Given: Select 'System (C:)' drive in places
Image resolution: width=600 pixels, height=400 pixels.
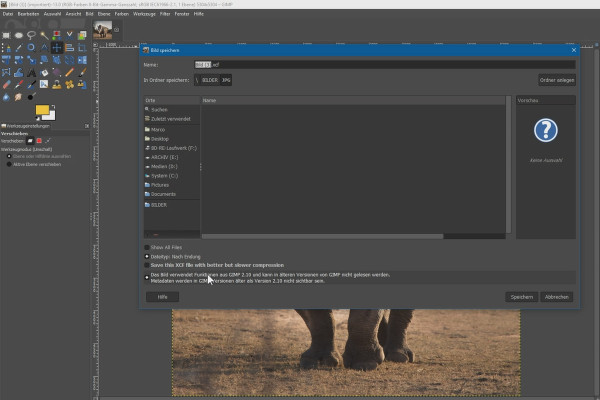Looking at the screenshot, I should [172, 176].
